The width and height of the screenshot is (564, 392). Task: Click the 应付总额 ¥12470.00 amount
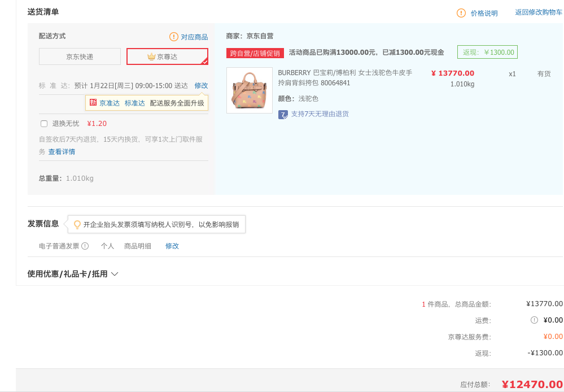pyautogui.click(x=532, y=385)
